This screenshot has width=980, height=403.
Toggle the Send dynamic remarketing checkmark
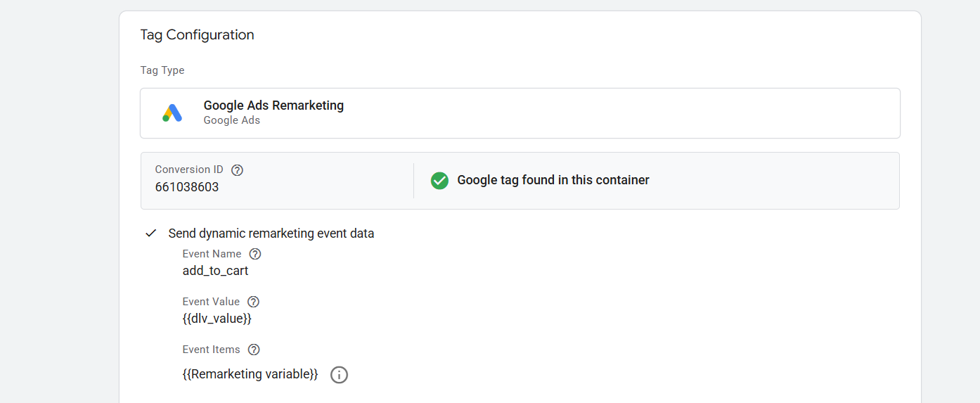coord(150,234)
